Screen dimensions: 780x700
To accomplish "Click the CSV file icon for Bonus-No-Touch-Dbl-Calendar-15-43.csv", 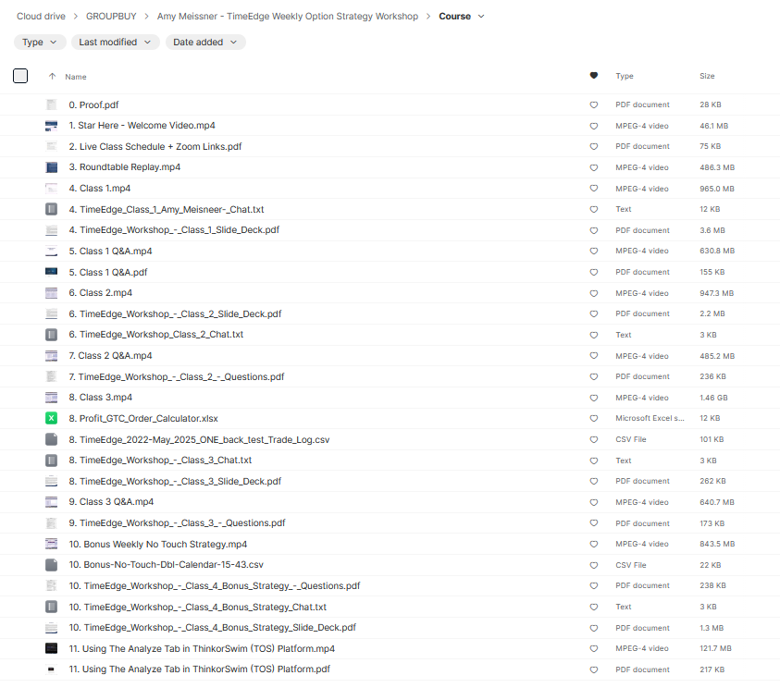I will [x=52, y=565].
